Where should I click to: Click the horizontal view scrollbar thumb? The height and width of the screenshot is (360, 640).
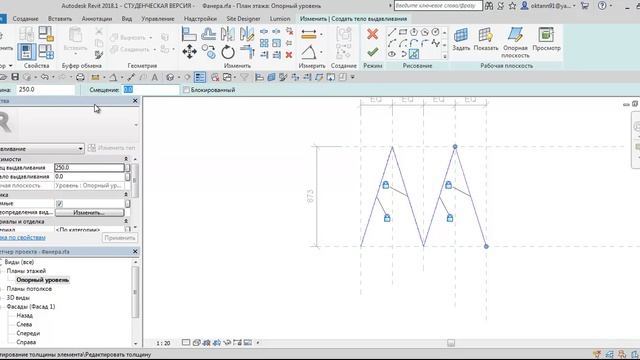[451, 343]
